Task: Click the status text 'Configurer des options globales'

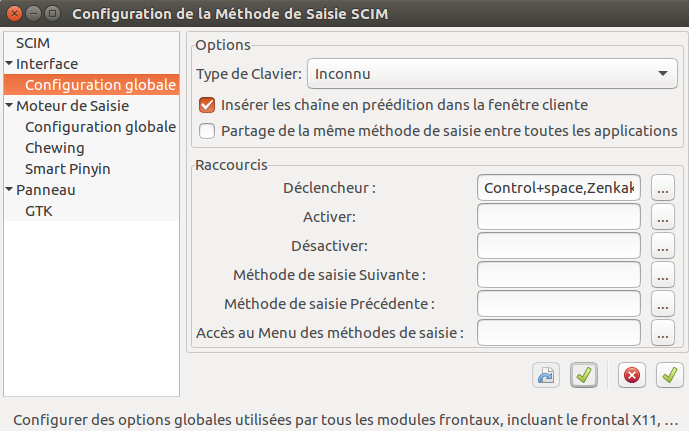Action: point(122,420)
